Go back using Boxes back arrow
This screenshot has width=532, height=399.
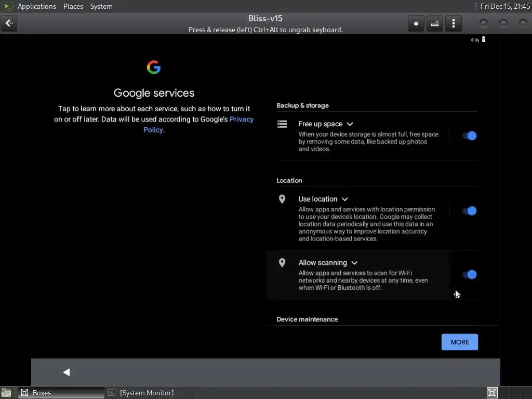(x=9, y=23)
